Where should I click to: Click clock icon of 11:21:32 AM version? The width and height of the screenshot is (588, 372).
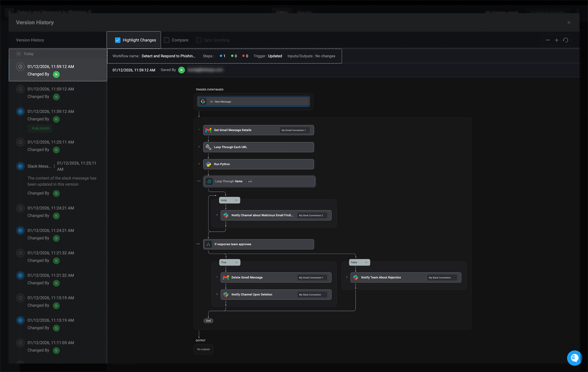20,253
